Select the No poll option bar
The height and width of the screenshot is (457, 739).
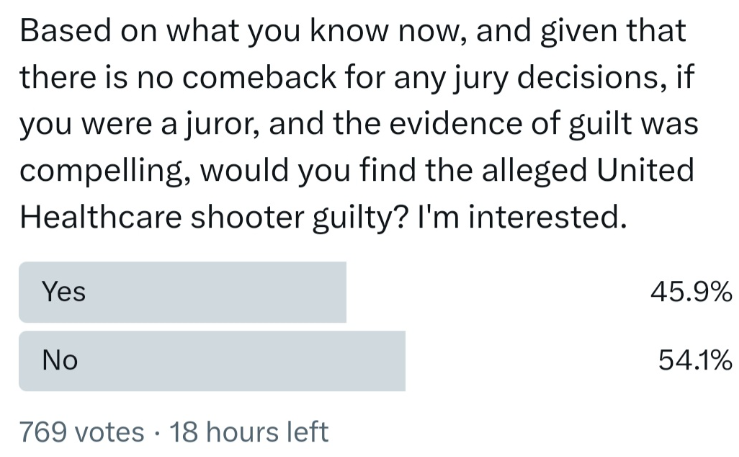(x=212, y=361)
